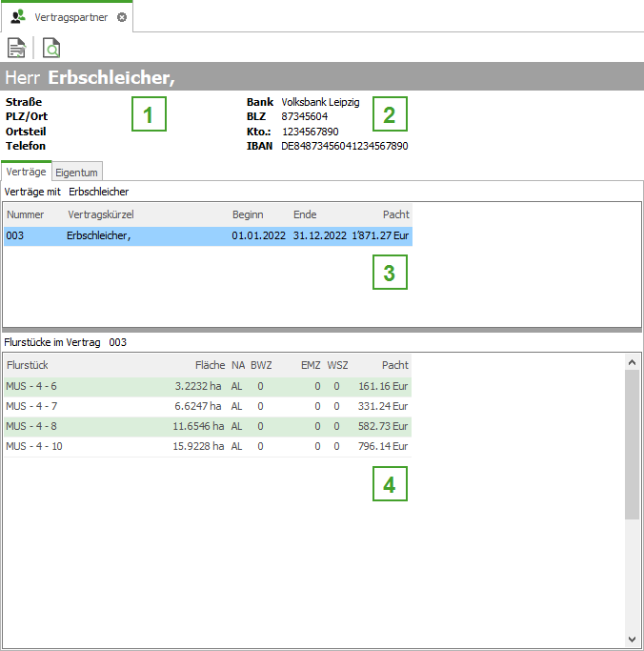Sort parcels by Fläche column

coord(210,364)
